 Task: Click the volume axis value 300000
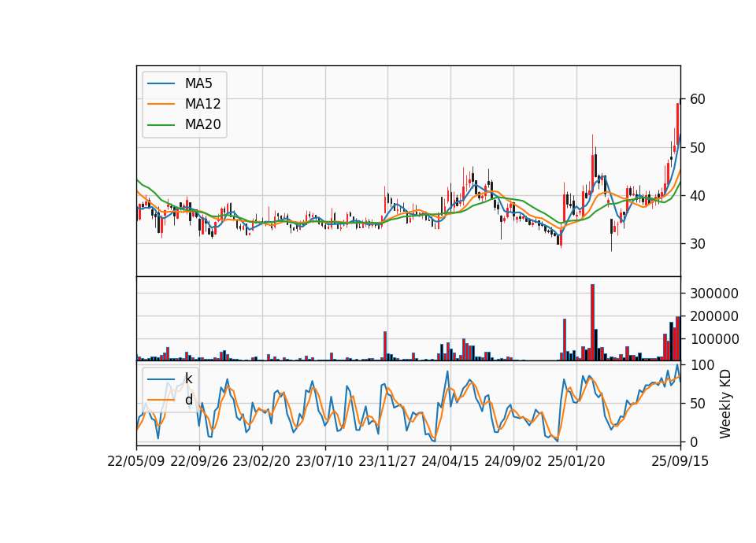[714, 294]
